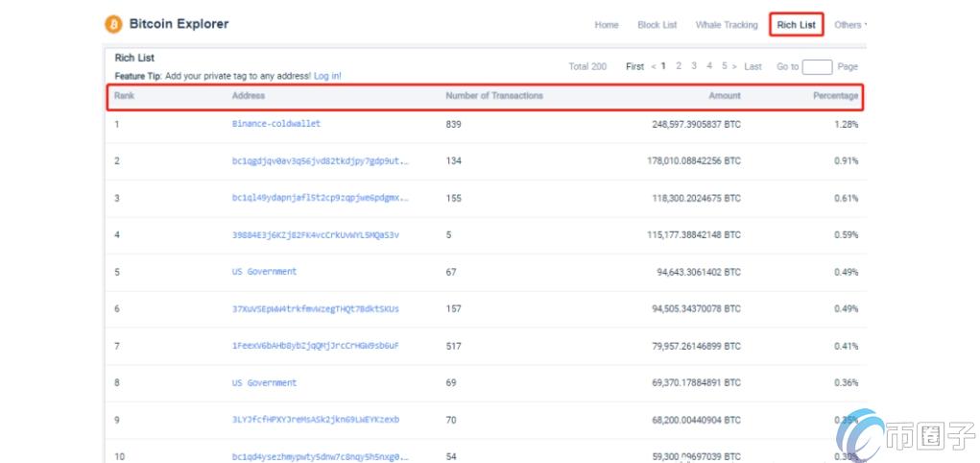980x463 pixels.
Task: Select amount 94,643.3061402 BTC
Action: 699,272
